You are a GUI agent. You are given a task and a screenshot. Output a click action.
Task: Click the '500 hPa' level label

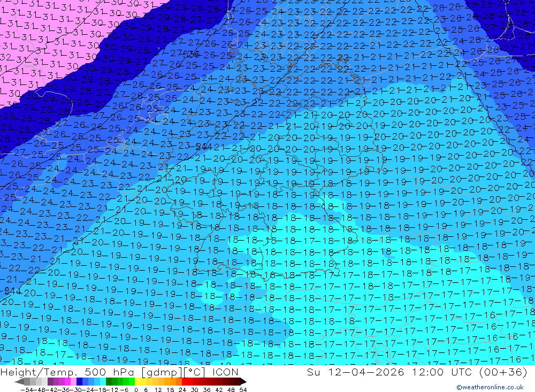[x=109, y=372]
